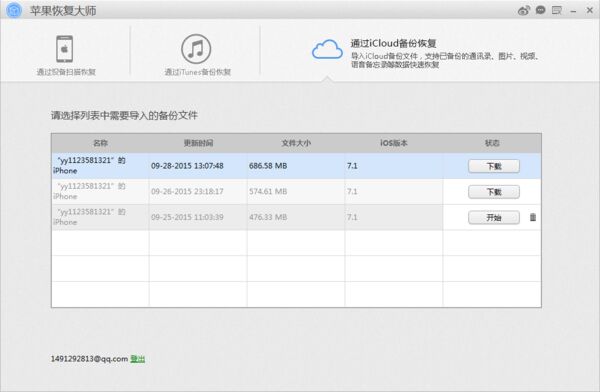Select the iPhone device scan recovery icon
Image resolution: width=600 pixels, height=392 pixels.
[x=65, y=49]
